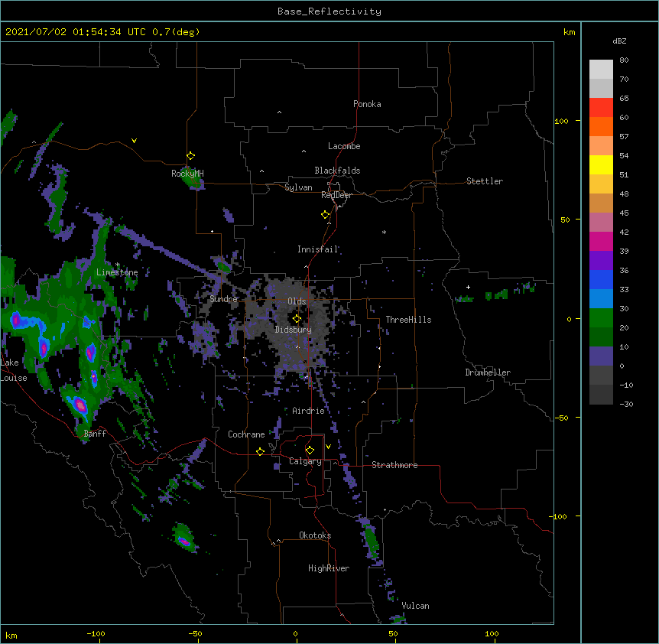Click the Cochrane town label
The width and height of the screenshot is (659, 644).
point(246,434)
